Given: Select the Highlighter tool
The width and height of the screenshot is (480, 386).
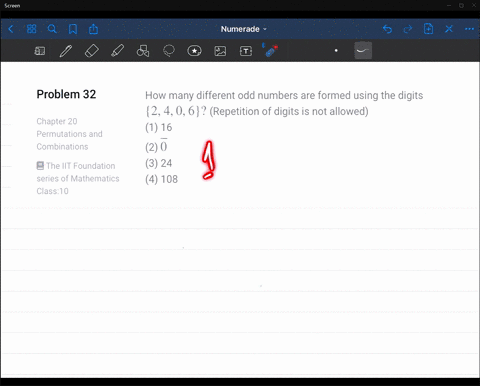Looking at the screenshot, I should (117, 51).
